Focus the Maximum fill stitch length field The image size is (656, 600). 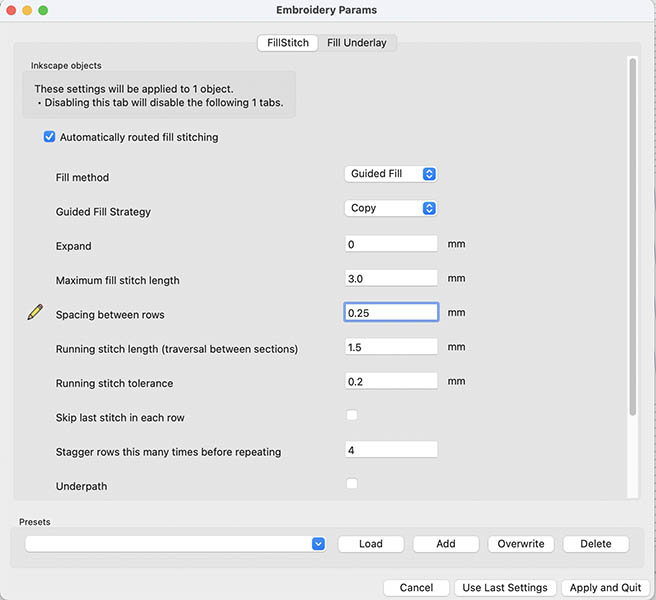[x=391, y=279]
